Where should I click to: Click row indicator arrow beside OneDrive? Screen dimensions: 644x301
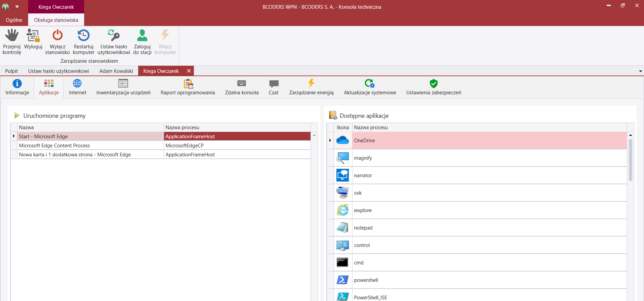pyautogui.click(x=330, y=140)
